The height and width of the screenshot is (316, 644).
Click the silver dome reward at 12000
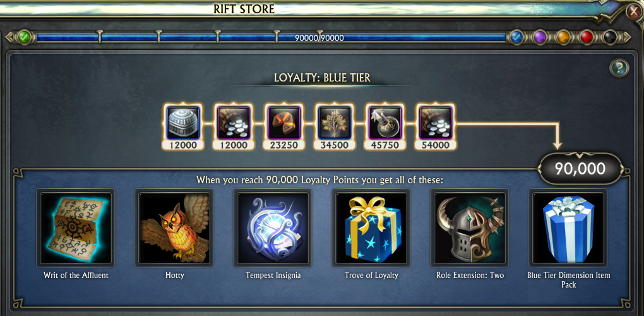click(183, 122)
